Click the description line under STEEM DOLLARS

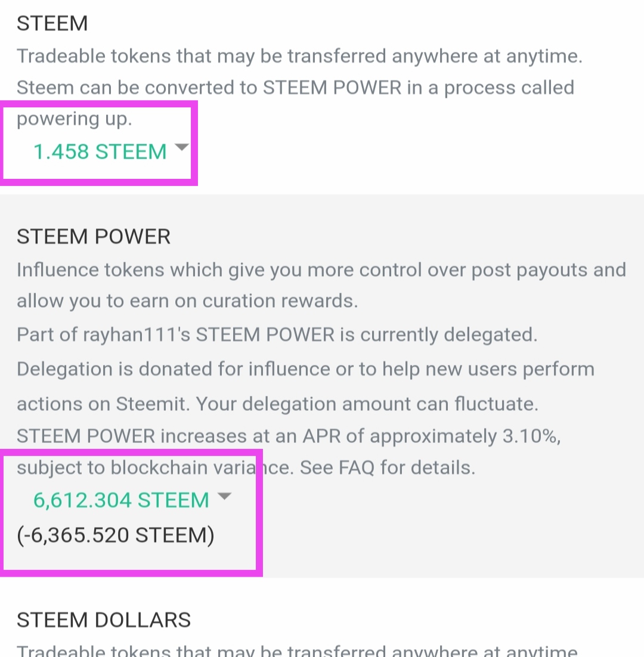click(297, 650)
